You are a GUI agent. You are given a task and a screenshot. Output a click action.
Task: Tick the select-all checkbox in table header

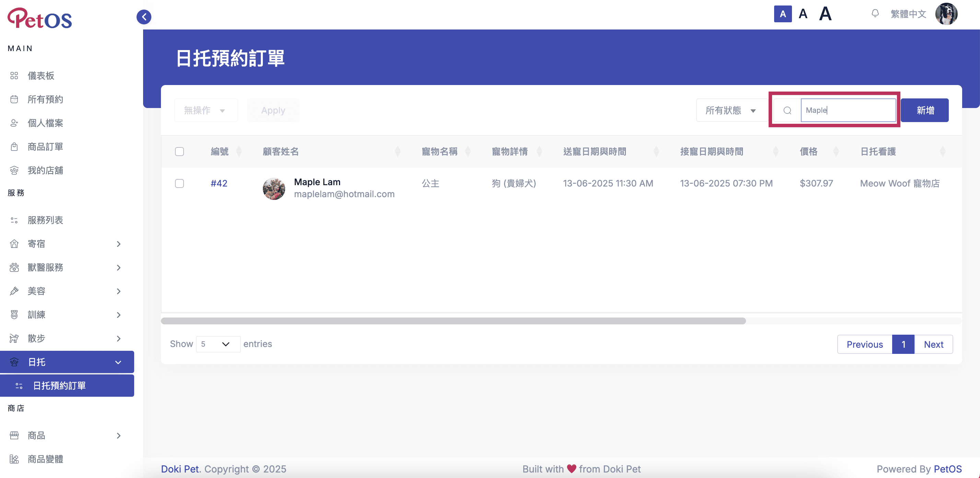pyautogui.click(x=179, y=151)
